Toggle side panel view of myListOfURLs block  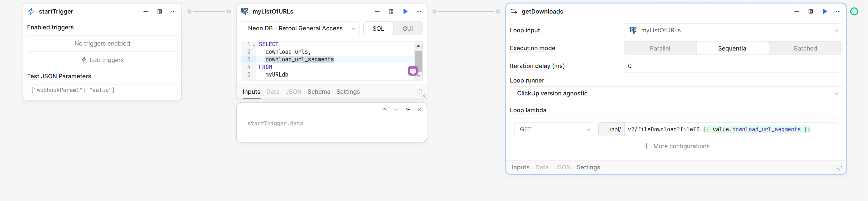point(391,12)
